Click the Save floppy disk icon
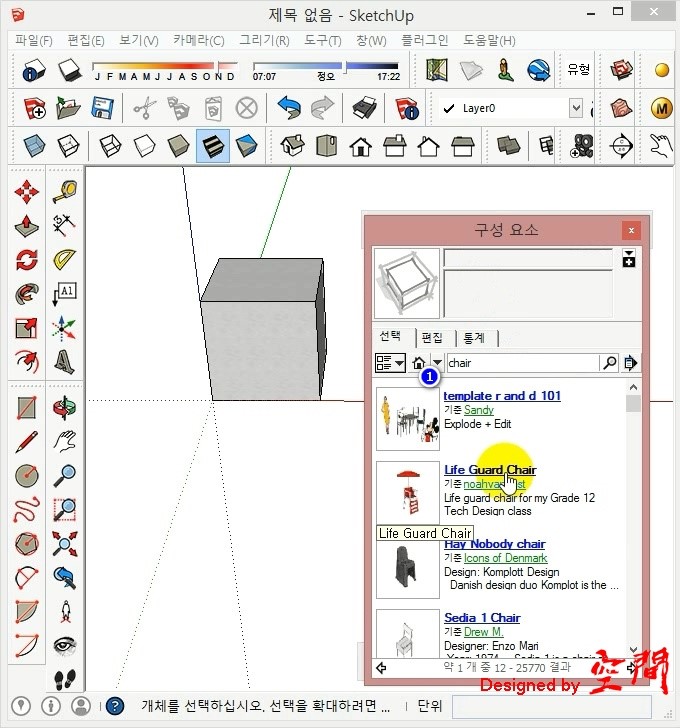Viewport: 680px width, 728px height. point(103,108)
